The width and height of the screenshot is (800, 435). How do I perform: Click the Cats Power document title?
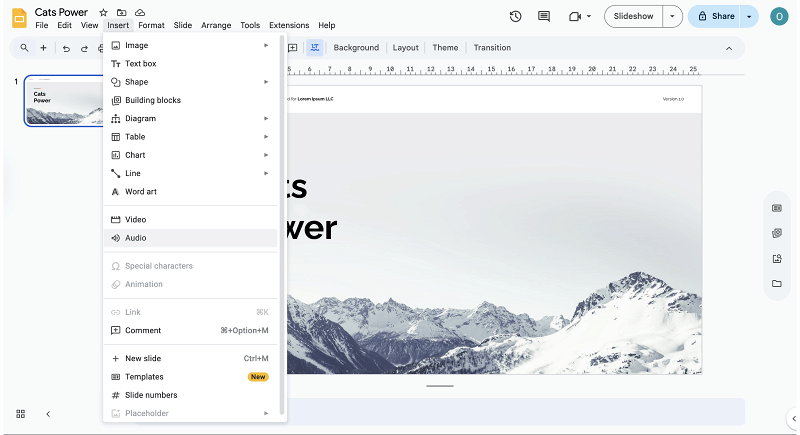(61, 12)
